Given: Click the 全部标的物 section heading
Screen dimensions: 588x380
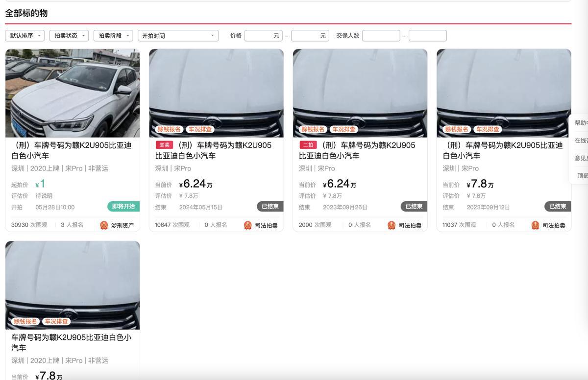Looking at the screenshot, I should [x=26, y=13].
